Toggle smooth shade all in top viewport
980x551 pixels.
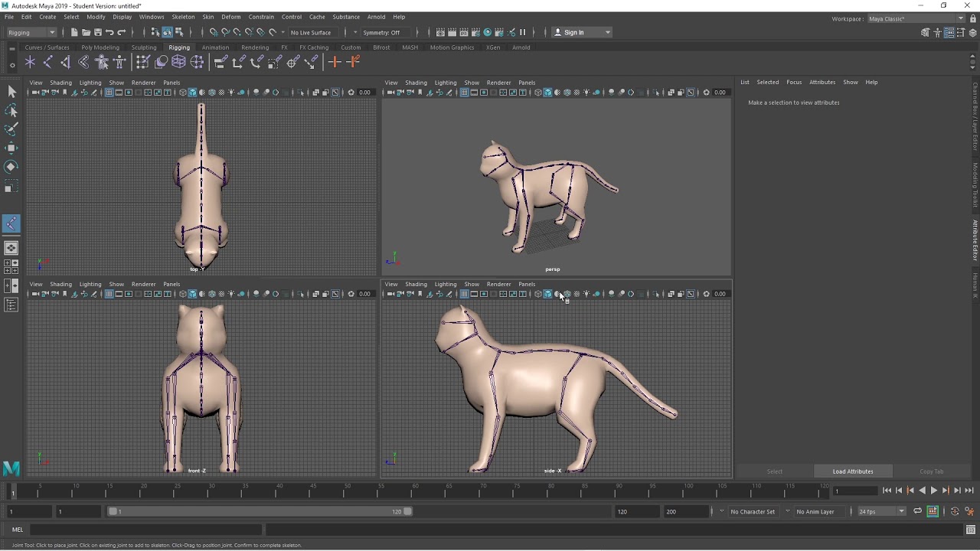point(192,93)
